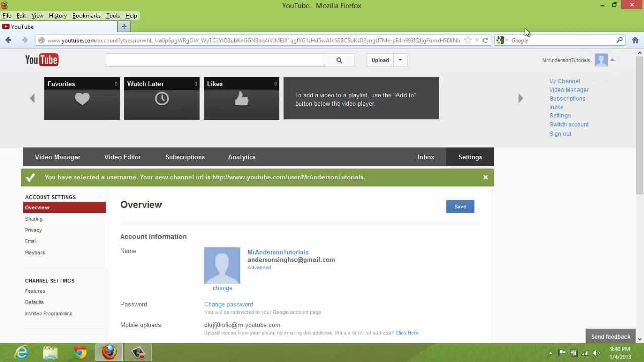Screen dimensions: 644x362
Task: Open the Tools menu
Action: click(x=113, y=16)
